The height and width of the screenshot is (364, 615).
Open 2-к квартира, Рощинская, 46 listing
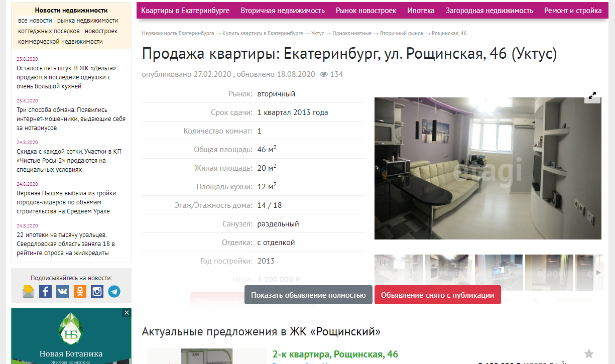(335, 354)
